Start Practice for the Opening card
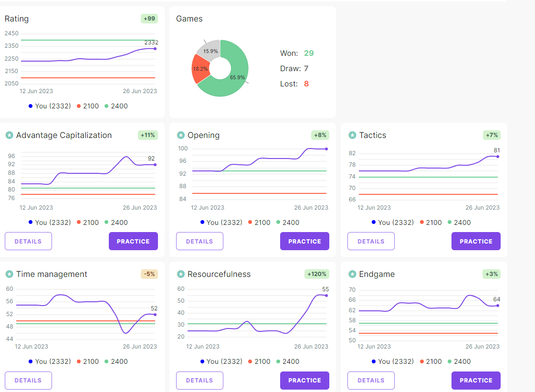The image size is (535, 392). (x=304, y=241)
